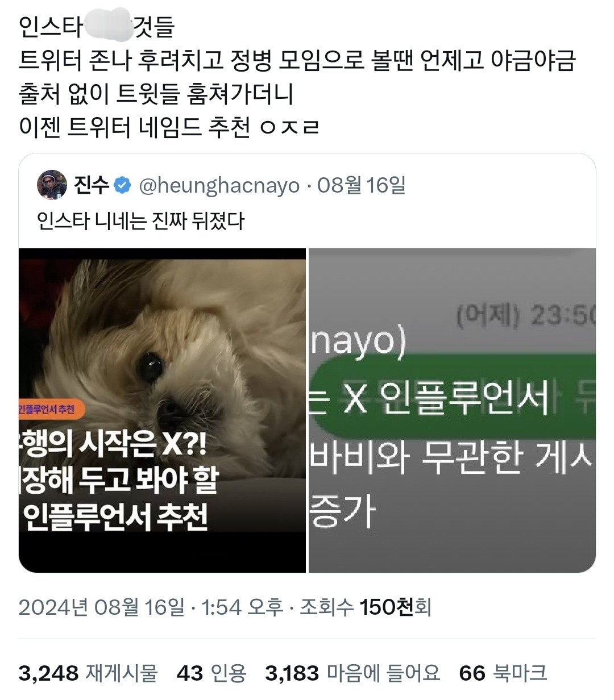Click the 66 북마크 count
Viewport: 614px width, 700px height.
[x=503, y=673]
